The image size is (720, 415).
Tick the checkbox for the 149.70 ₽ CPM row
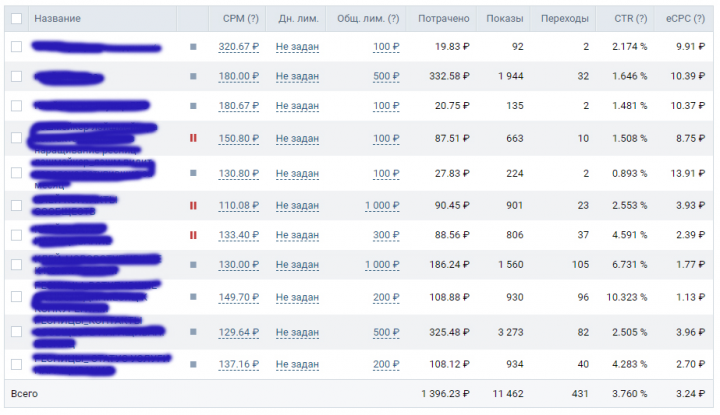tap(17, 297)
